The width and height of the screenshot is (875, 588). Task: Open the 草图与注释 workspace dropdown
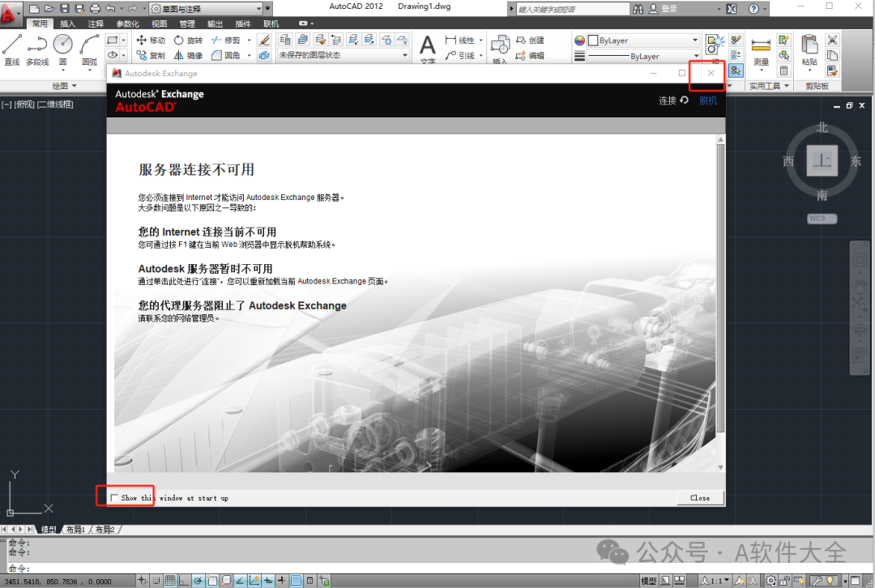point(207,8)
